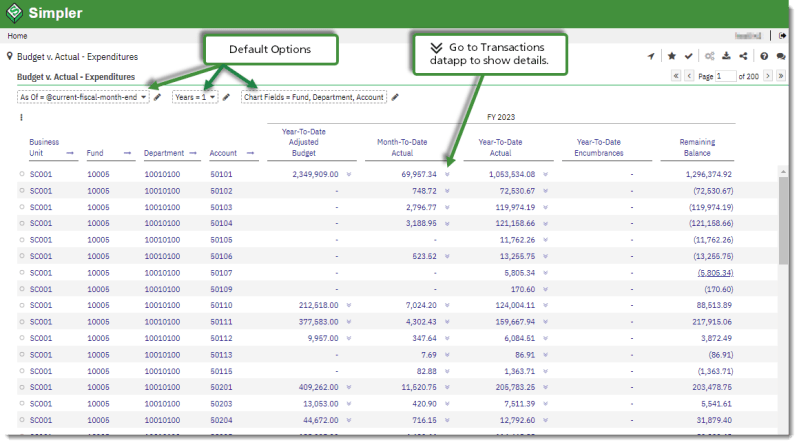Click the 409,262.00 adjusted budget cell
The height and width of the screenshot is (445, 799).
click(318, 387)
